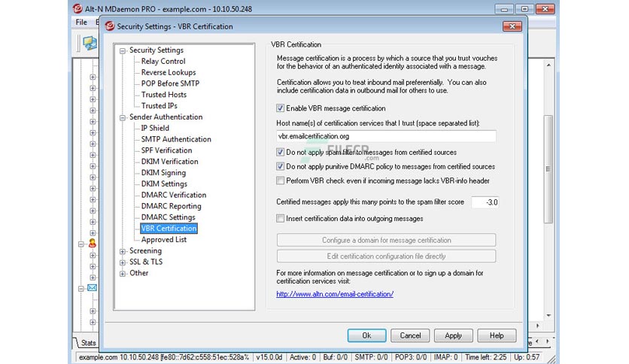Image resolution: width=629 pixels, height=364 pixels.
Task: Click the Apply button
Action: pyautogui.click(x=453, y=335)
